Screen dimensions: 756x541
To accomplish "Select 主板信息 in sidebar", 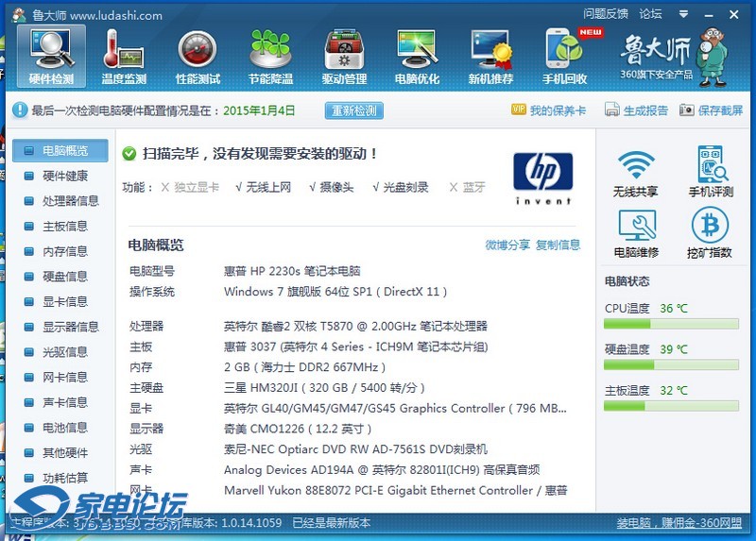I will pos(60,227).
